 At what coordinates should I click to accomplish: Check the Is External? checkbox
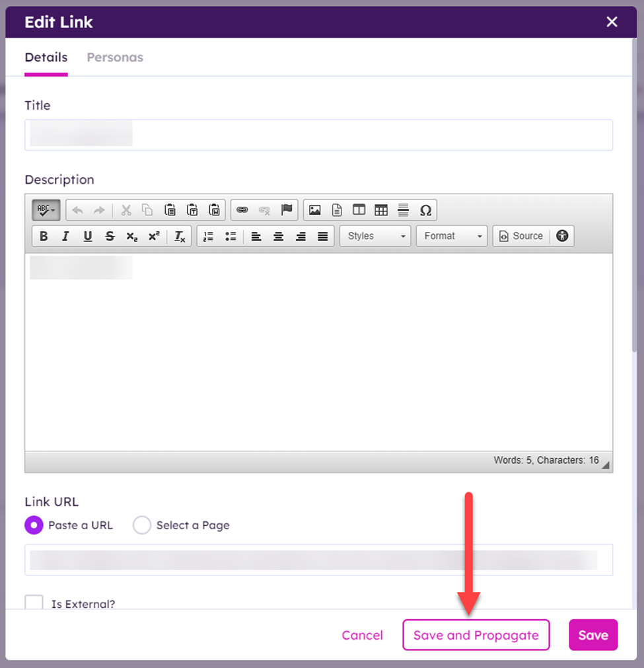pyautogui.click(x=34, y=603)
